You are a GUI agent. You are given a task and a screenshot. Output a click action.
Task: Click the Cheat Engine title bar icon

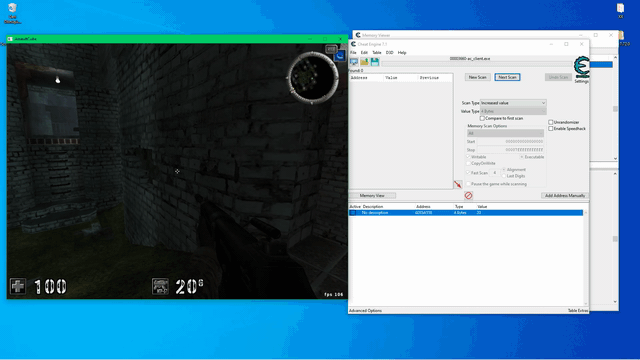(x=353, y=44)
